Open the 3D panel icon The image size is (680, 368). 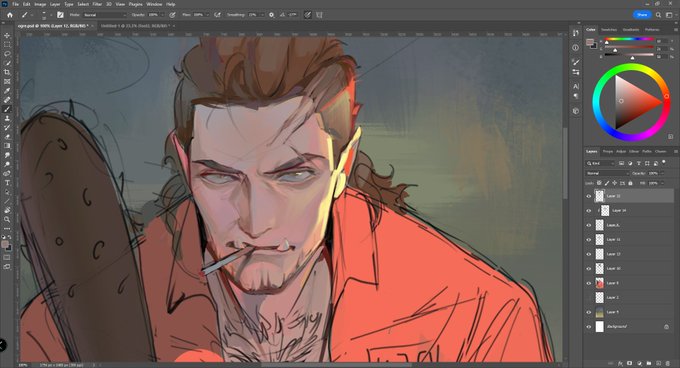(575, 111)
